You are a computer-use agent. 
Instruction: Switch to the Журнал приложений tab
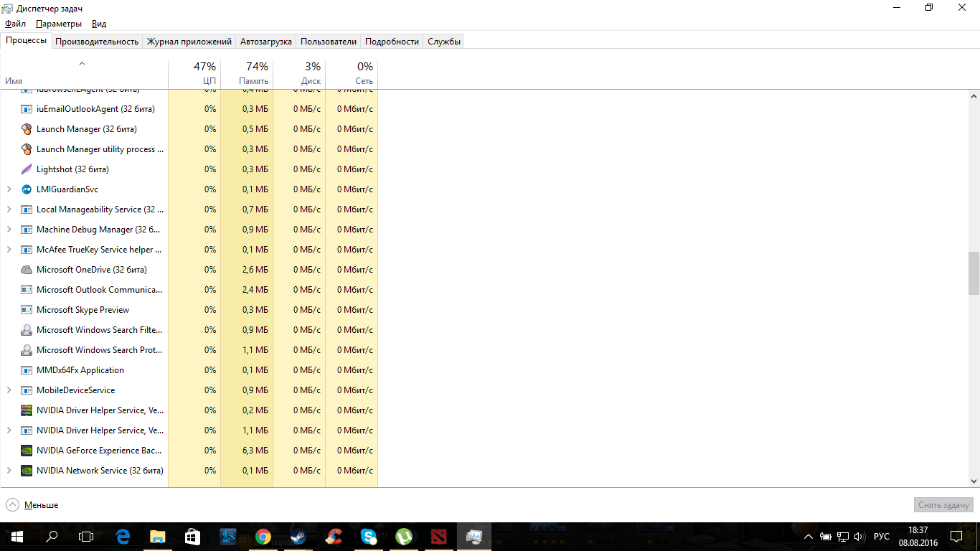[x=189, y=42]
